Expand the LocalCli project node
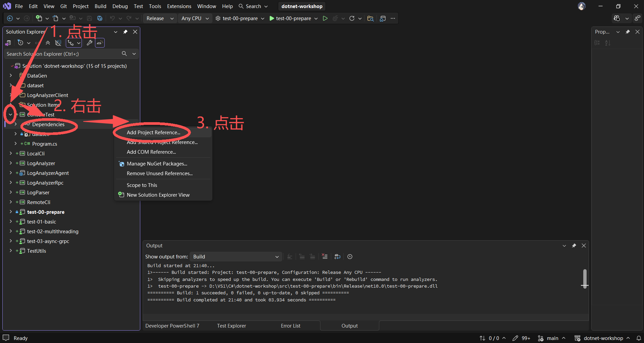 11,153
